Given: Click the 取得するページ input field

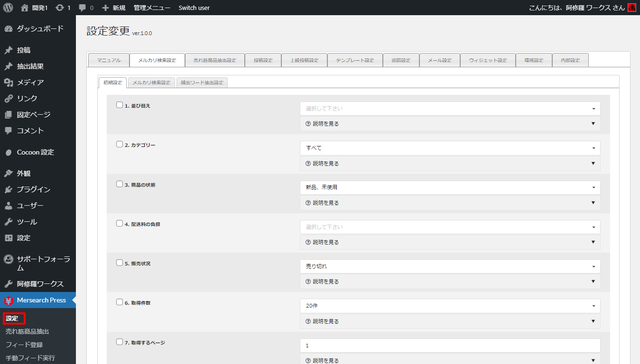Looking at the screenshot, I should tap(450, 346).
